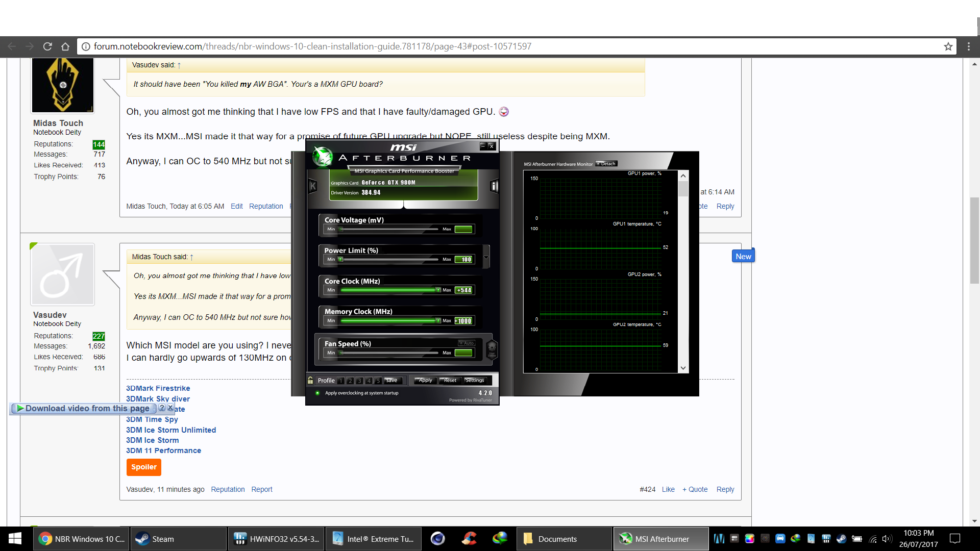Click hardware monitor scroll down arrow

[x=683, y=368]
